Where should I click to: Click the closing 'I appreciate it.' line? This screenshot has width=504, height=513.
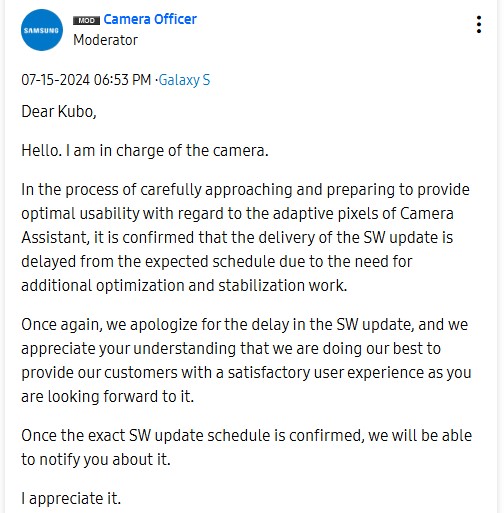(x=71, y=499)
